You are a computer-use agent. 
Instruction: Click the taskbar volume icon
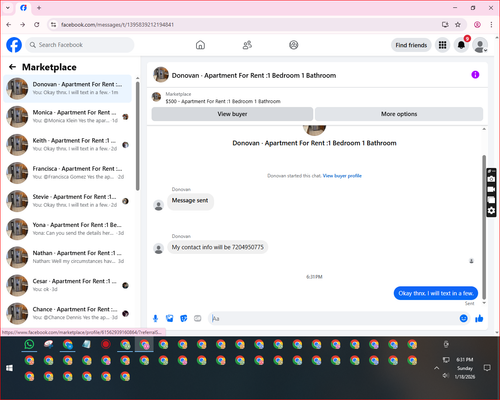pos(446,376)
